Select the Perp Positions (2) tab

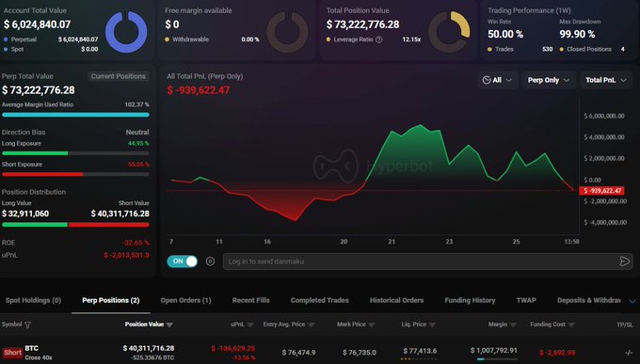point(111,300)
